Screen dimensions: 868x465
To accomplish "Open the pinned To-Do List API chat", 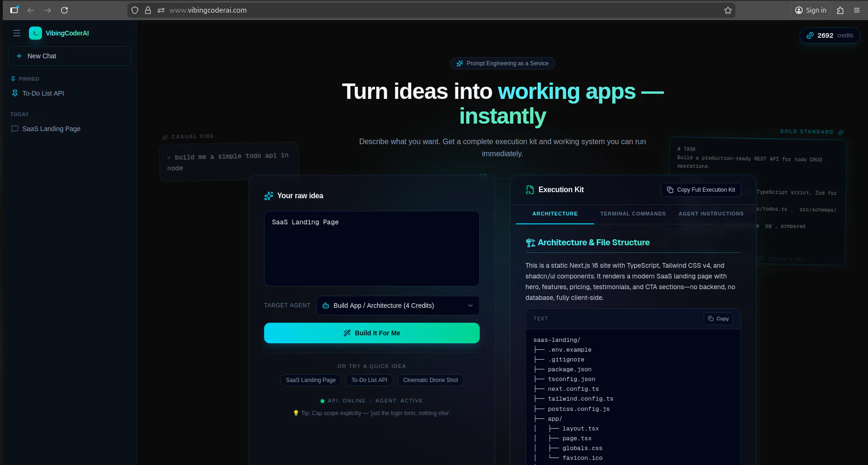I will click(x=70, y=93).
